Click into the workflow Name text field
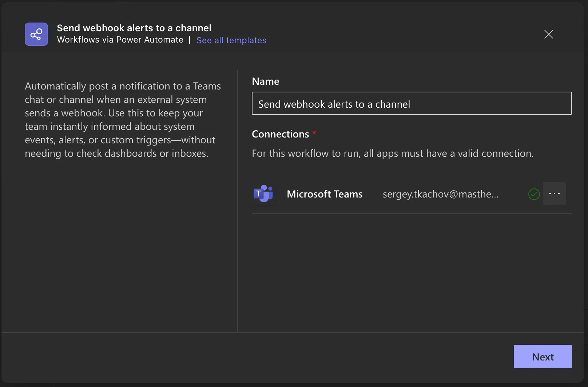This screenshot has width=588, height=387. pos(412,104)
